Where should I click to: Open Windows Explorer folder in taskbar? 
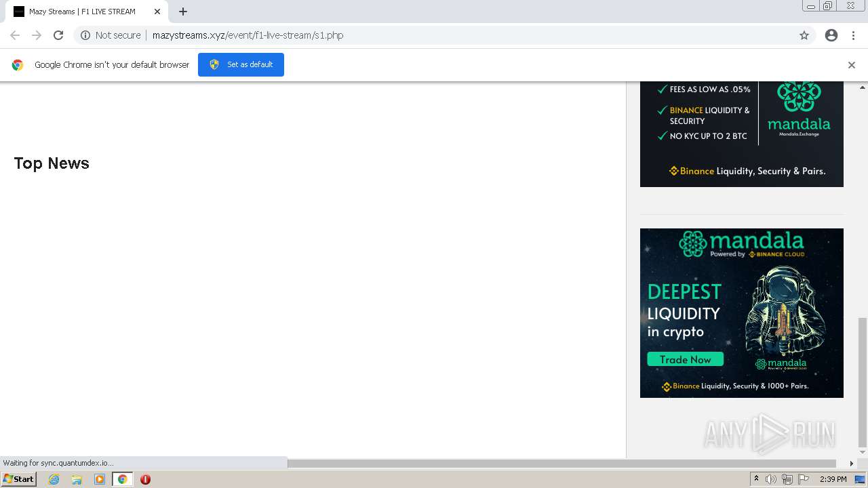click(x=77, y=479)
